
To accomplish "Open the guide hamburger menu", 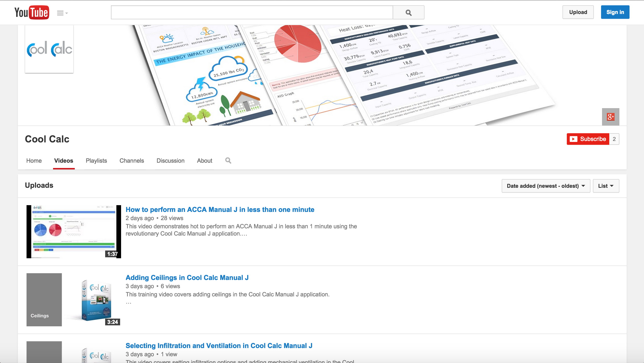I will click(x=62, y=13).
